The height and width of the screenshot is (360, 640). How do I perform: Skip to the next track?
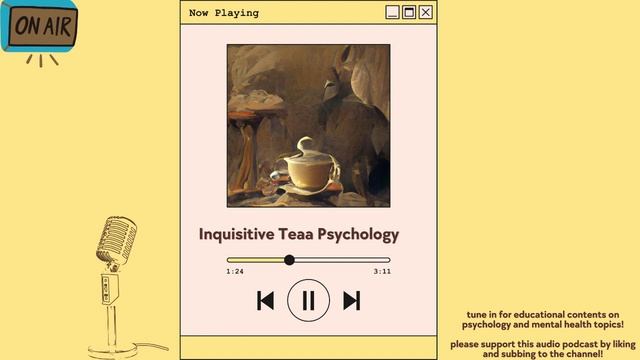351,301
